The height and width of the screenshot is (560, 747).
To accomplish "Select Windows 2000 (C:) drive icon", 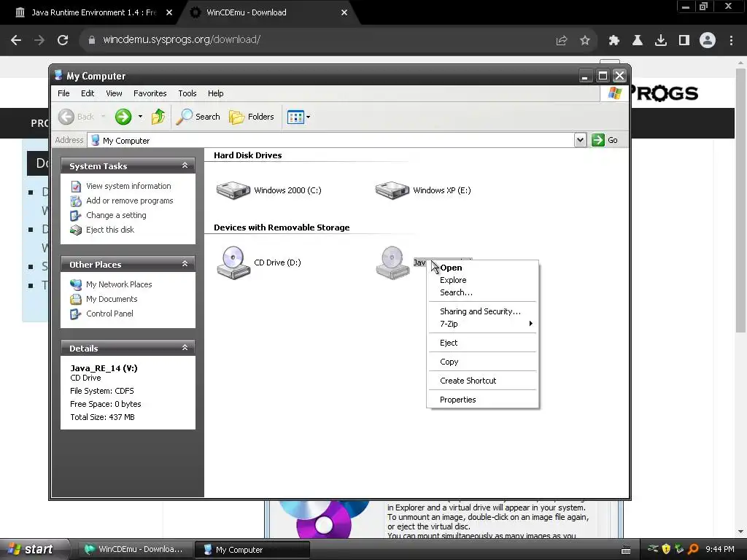I will (233, 190).
